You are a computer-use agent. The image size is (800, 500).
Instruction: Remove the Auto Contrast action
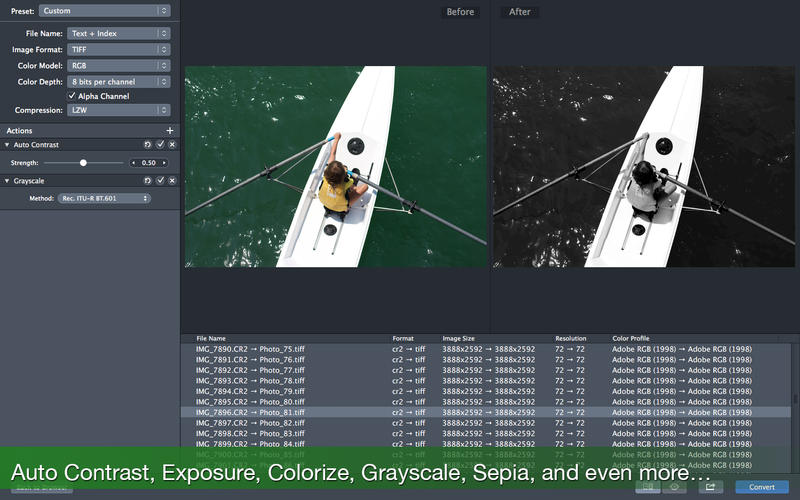coord(172,145)
